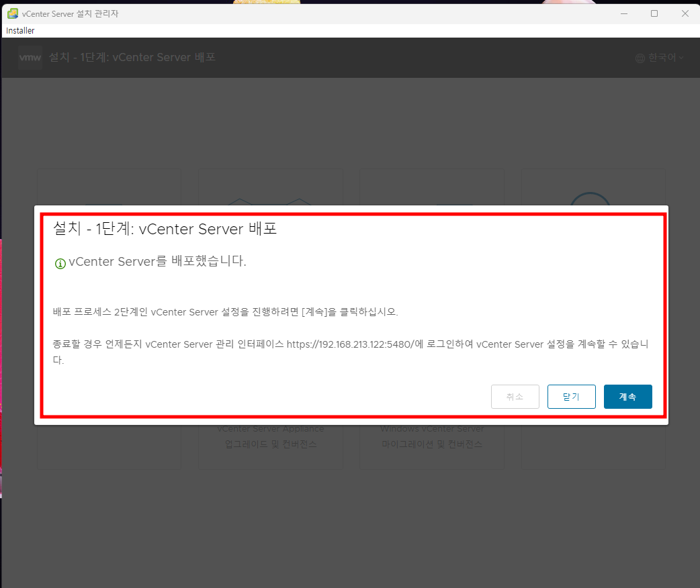Minimize the vCenter Server installer window
The height and width of the screenshot is (588, 700).
pos(624,13)
